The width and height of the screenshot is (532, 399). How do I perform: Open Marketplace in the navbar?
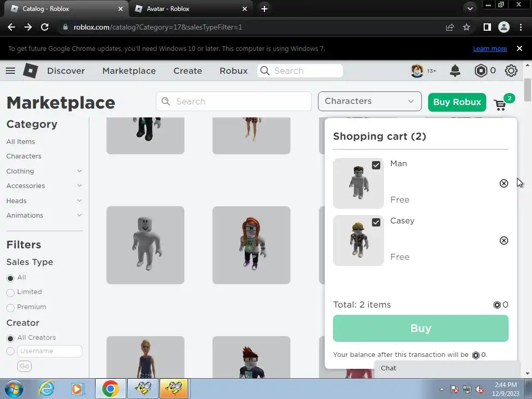(129, 71)
